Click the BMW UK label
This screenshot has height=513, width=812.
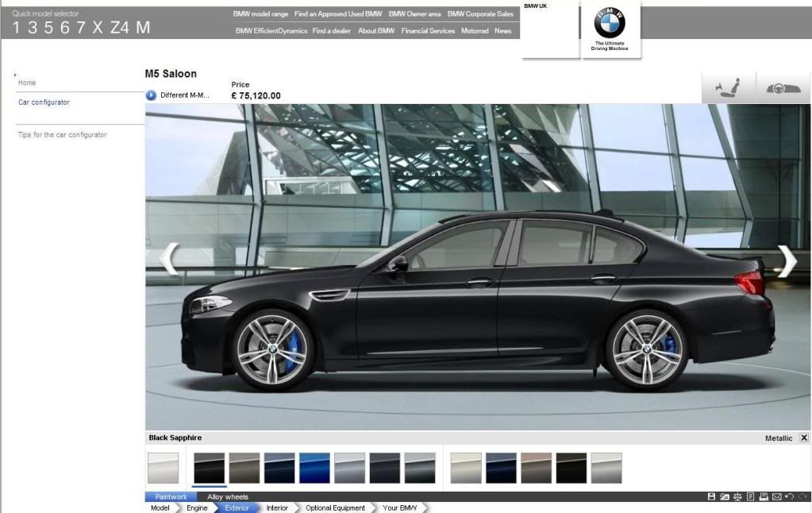(x=536, y=6)
